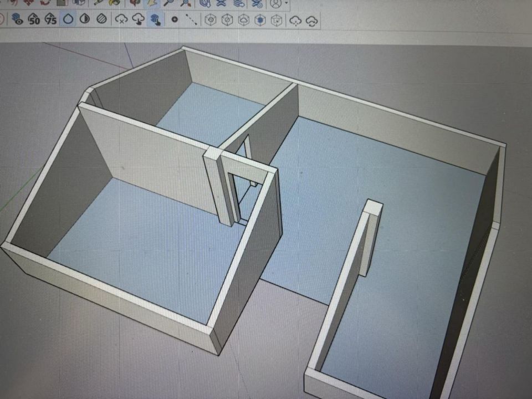Click the cloud download icon

click(x=139, y=20)
